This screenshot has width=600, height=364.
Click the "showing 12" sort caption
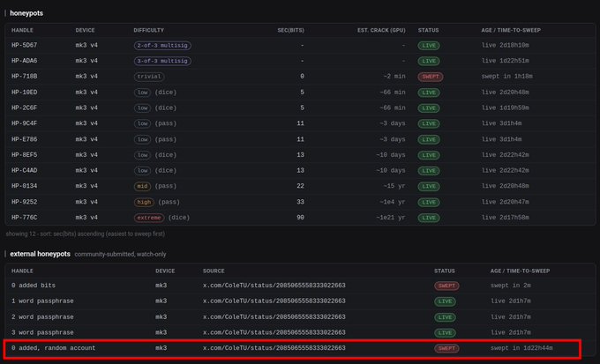[x=86, y=234]
